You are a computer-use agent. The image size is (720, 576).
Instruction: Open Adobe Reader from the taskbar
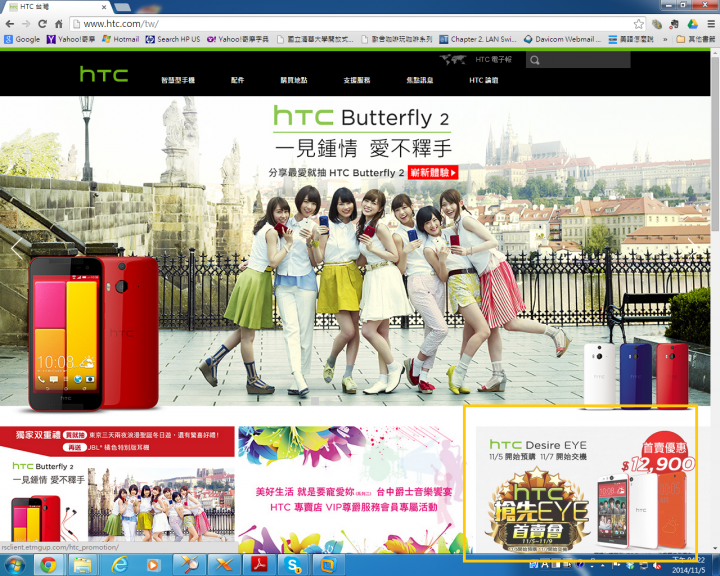(259, 565)
